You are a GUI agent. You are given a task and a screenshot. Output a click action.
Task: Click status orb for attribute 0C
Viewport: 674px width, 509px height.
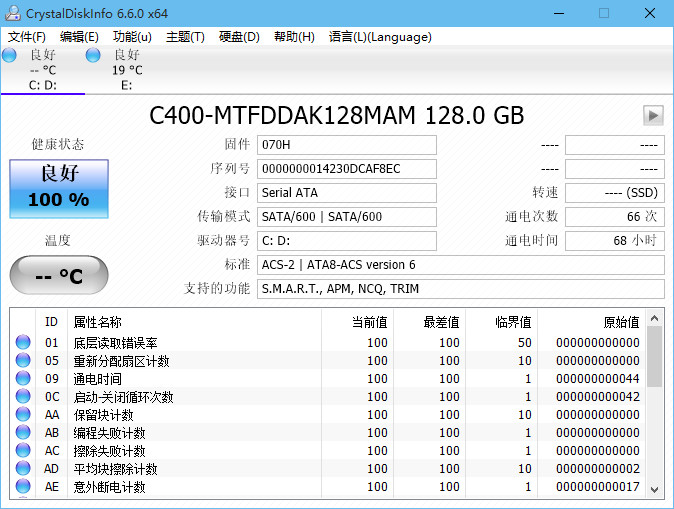(x=23, y=396)
